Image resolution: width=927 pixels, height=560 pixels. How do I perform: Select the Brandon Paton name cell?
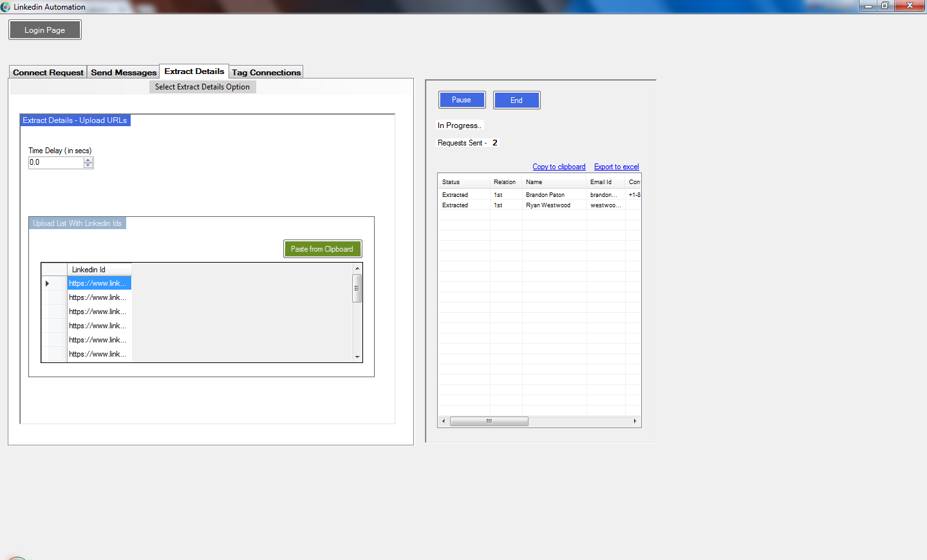tap(554, 195)
